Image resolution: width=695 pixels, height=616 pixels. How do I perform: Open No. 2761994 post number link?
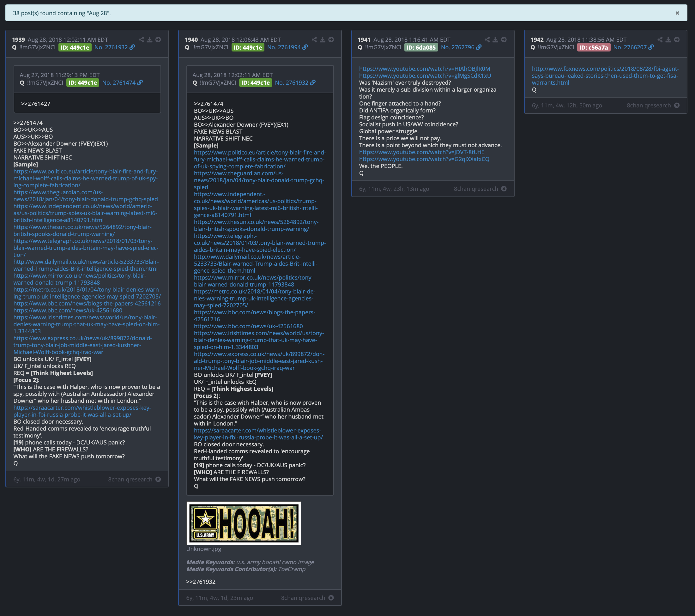tap(284, 47)
